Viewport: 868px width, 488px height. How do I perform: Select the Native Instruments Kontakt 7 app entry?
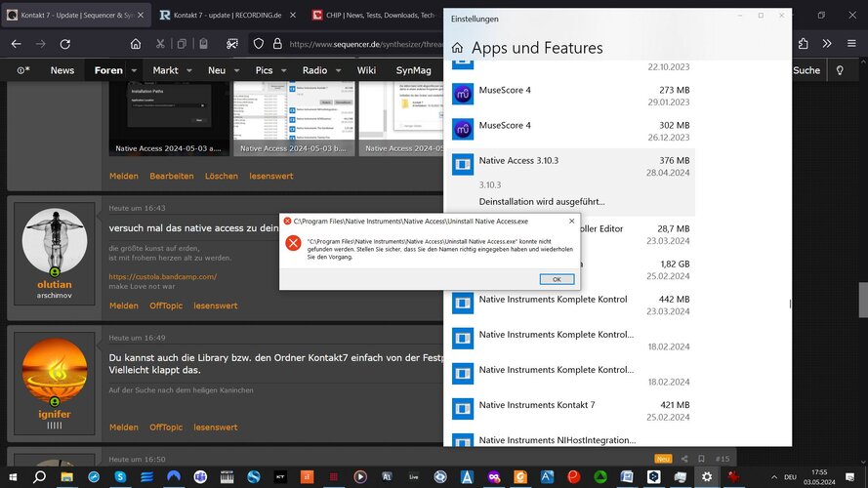point(571,411)
